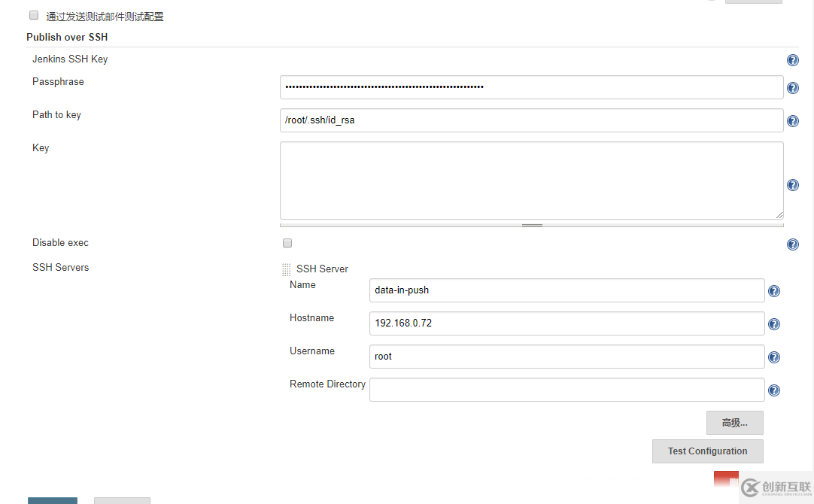The height and width of the screenshot is (504, 814).
Task: Click the Hostname help icon
Action: tap(773, 324)
